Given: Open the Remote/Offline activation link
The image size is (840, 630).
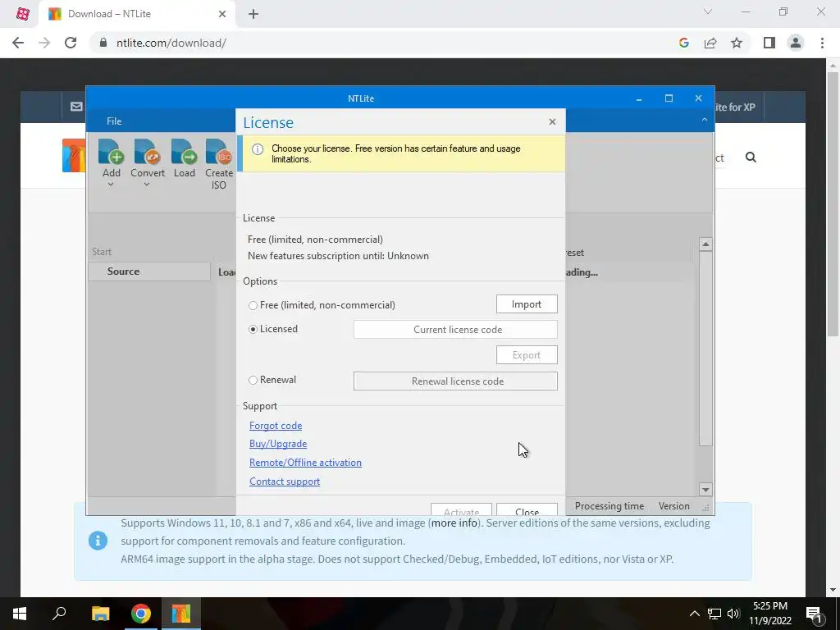Looking at the screenshot, I should pyautogui.click(x=305, y=463).
